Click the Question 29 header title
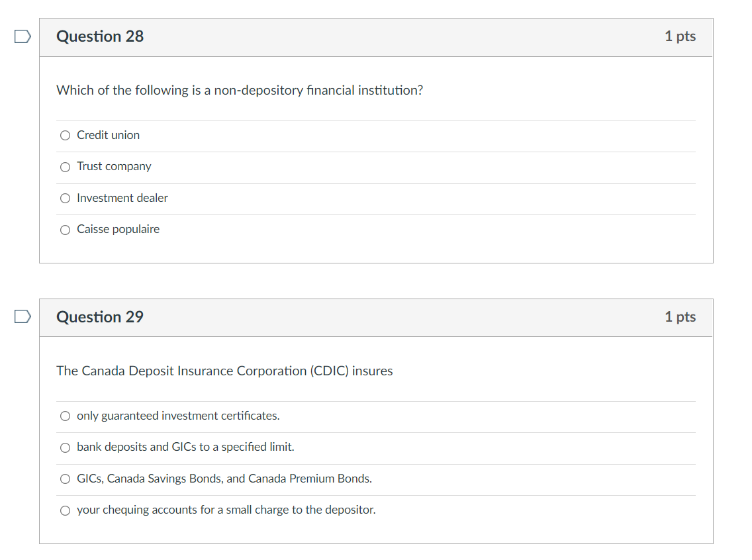752x560 pixels. point(100,317)
